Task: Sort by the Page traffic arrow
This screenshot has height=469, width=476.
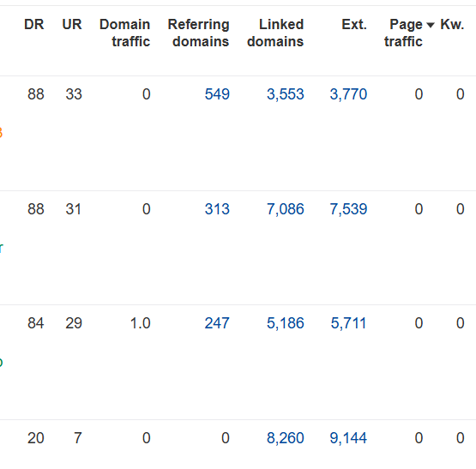Action: tap(431, 25)
